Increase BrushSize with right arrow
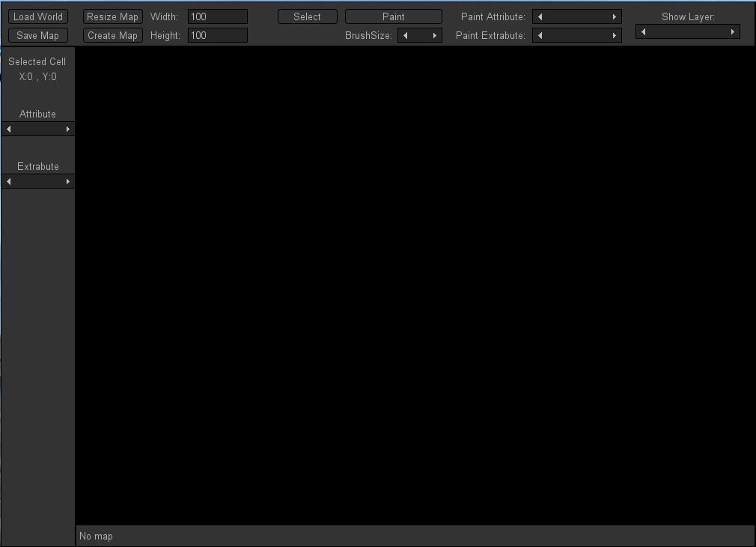 point(434,35)
